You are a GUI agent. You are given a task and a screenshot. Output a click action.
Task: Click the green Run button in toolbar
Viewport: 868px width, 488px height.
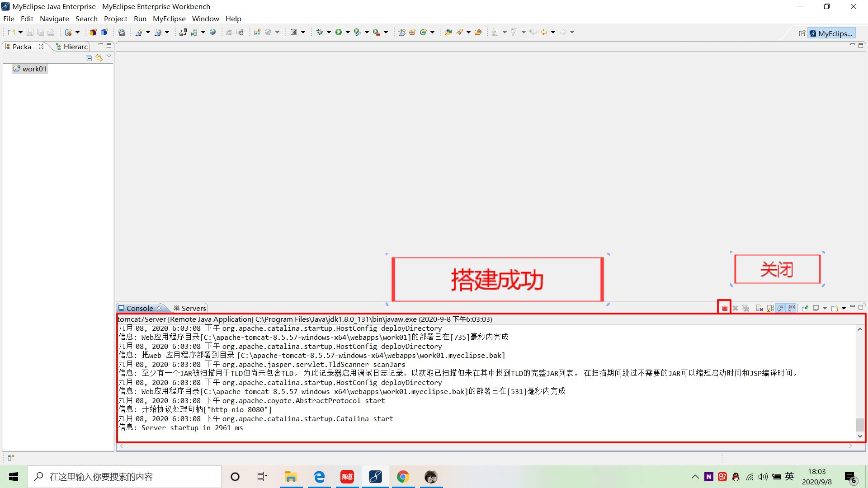click(x=338, y=32)
